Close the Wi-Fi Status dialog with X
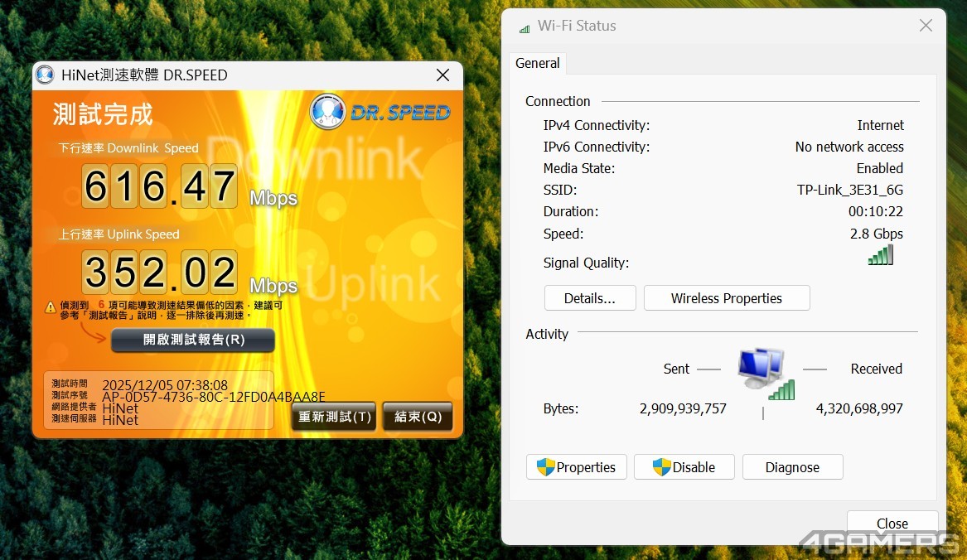 (x=926, y=26)
